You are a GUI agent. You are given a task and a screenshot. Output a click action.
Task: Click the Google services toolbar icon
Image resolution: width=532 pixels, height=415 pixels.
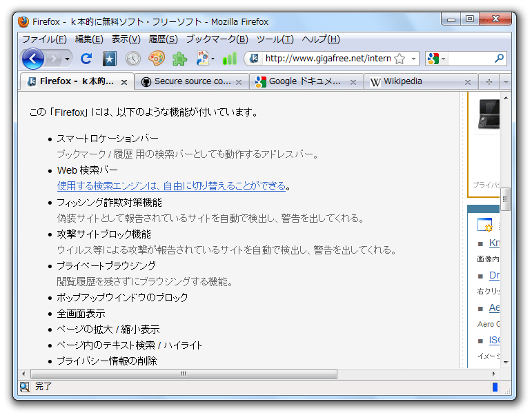coord(203,59)
